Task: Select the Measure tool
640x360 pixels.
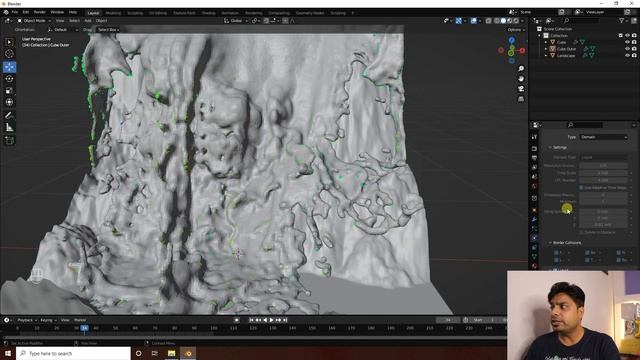Action: click(x=9, y=127)
